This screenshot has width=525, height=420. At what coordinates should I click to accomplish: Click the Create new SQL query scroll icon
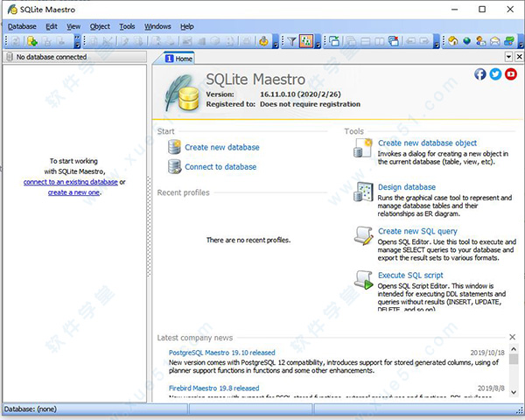coord(364,235)
